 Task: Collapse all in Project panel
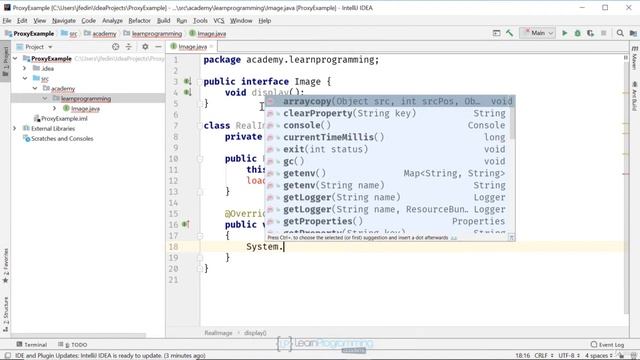pyautogui.click(x=129, y=47)
